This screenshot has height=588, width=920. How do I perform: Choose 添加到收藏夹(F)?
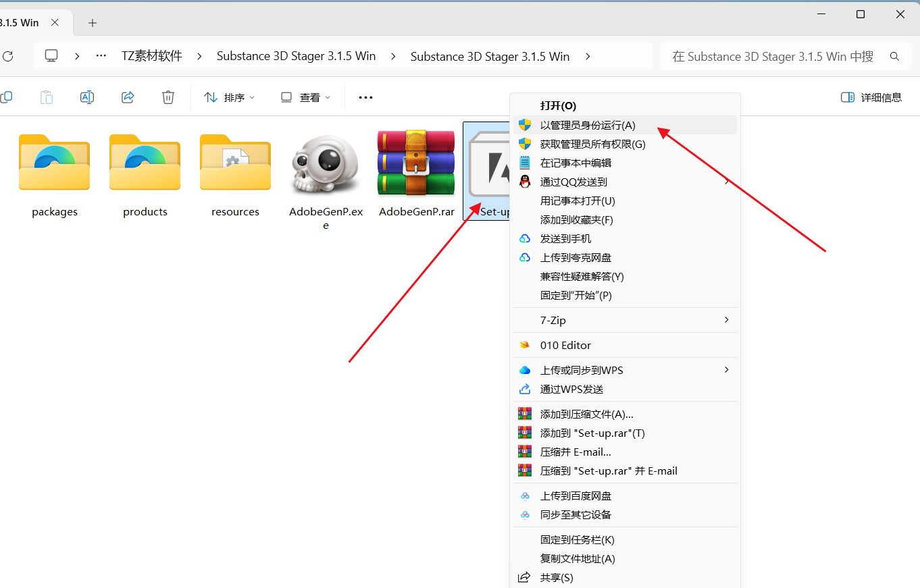[625, 219]
